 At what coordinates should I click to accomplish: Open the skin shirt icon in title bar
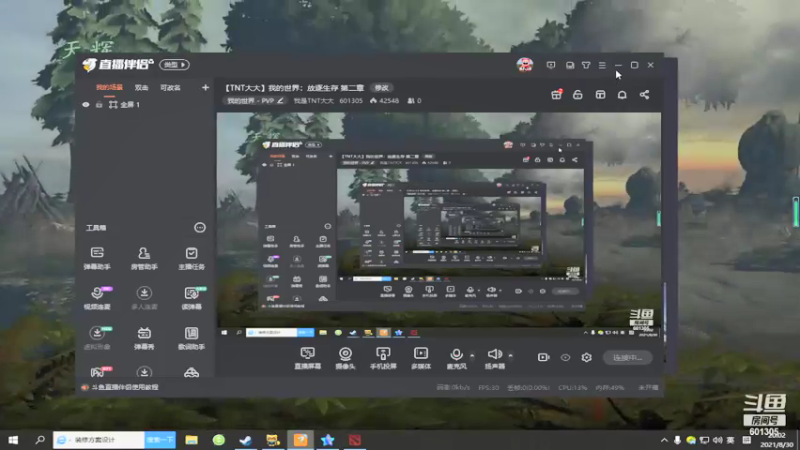pos(586,65)
